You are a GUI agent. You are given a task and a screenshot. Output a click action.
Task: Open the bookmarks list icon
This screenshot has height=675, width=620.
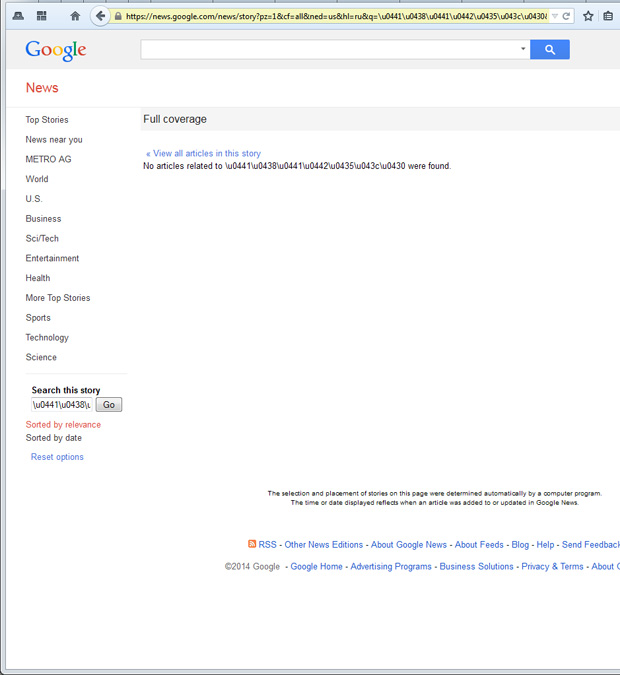(x=608, y=16)
